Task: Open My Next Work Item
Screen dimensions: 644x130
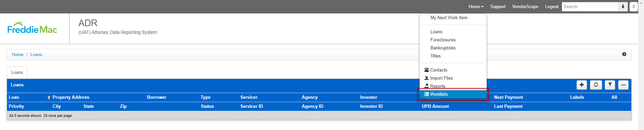Action: (449, 18)
